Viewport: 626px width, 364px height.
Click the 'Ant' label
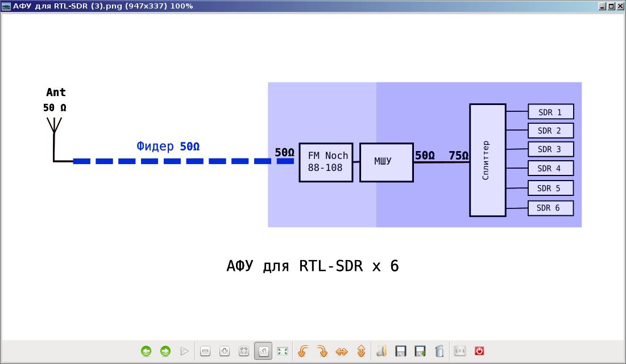click(x=56, y=92)
